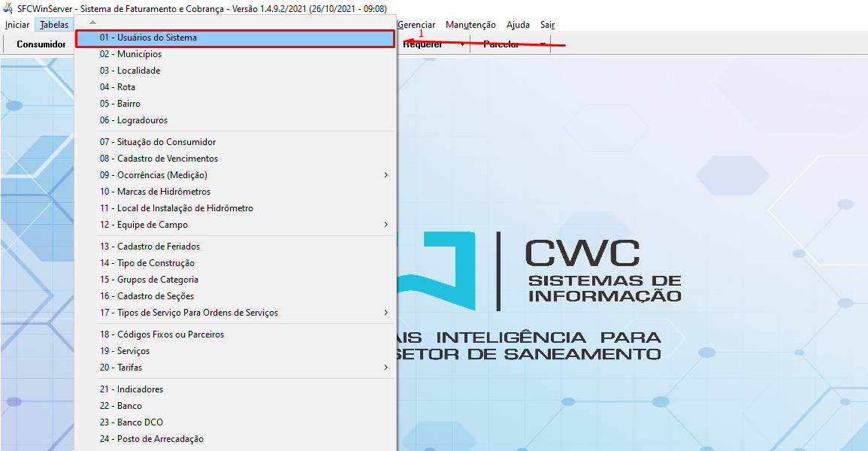Viewport: 868px width, 451px height.
Task: Open the Gerenciar menu
Action: pos(416,24)
